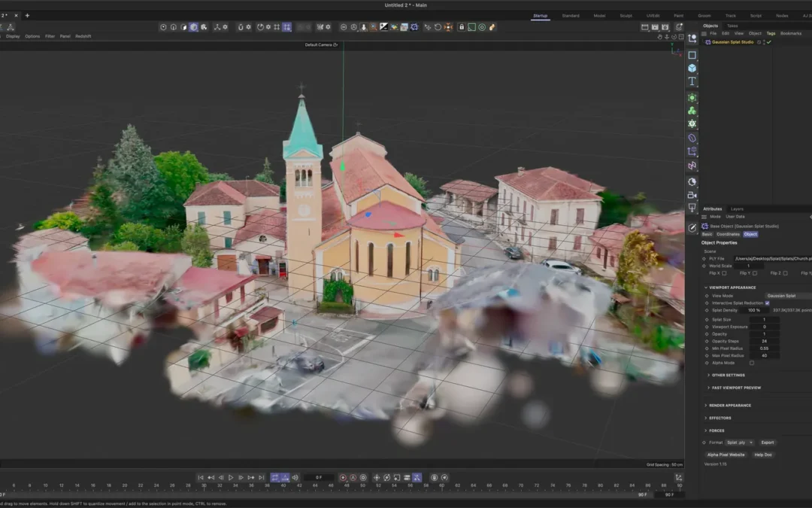Check the Flip X checkbox
The width and height of the screenshot is (812, 508).
point(724,273)
